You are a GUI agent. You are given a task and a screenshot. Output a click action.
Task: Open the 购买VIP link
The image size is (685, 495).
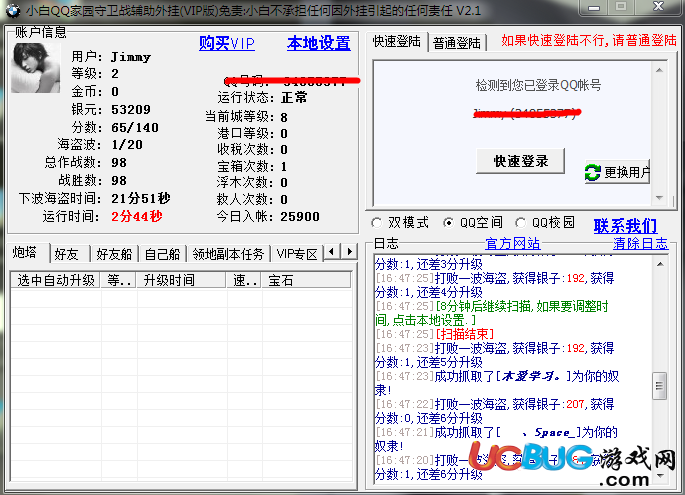227,43
